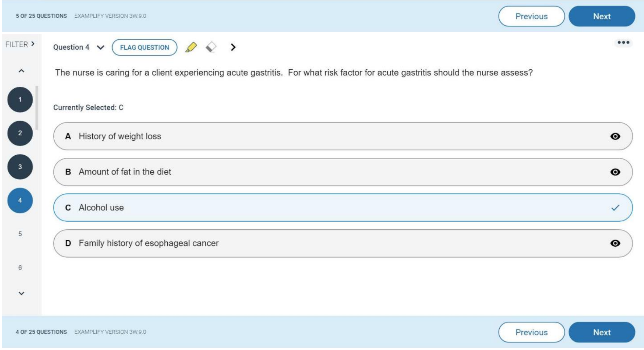Select the eraser tool
The height and width of the screenshot is (350, 644).
coord(211,47)
